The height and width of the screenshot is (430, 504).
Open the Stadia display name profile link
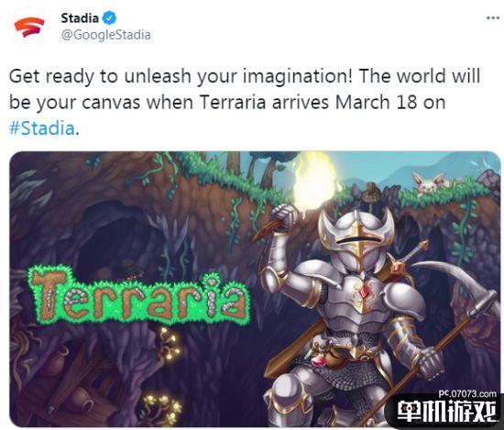[80, 18]
